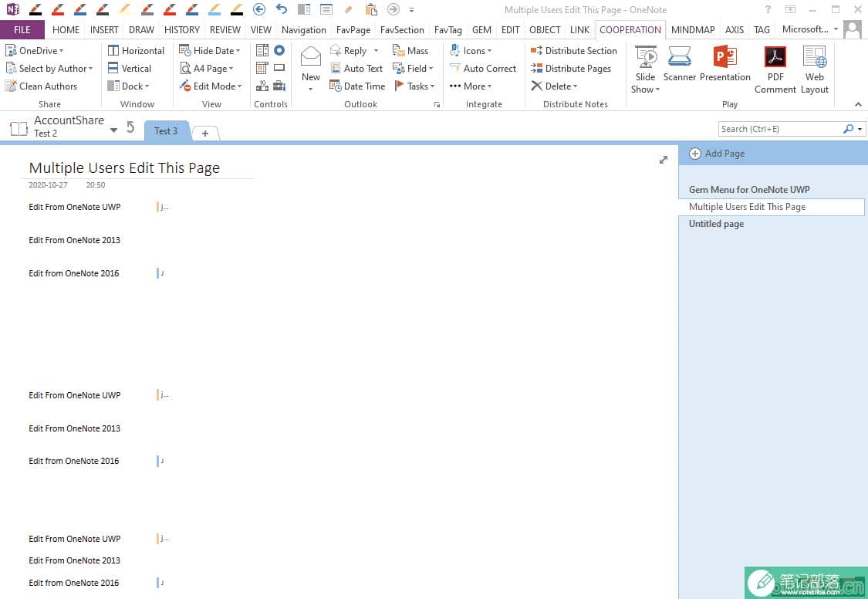This screenshot has height=599, width=868.
Task: Click Clean Authors icon button
Action: click(x=42, y=86)
